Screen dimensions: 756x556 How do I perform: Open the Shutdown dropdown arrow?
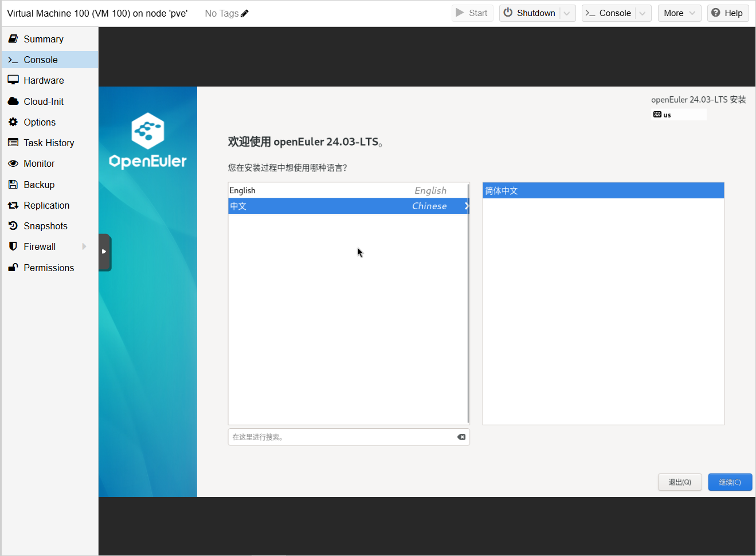click(567, 13)
